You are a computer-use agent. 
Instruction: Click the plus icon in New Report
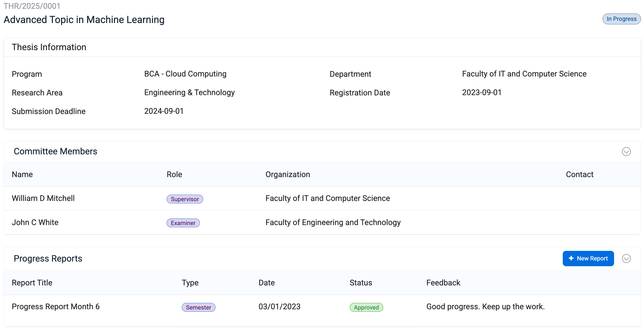[571, 259]
